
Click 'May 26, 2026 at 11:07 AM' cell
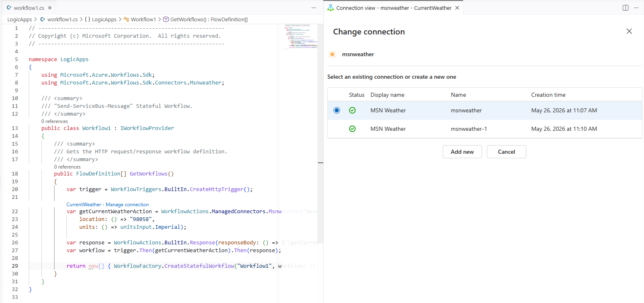tap(564, 110)
